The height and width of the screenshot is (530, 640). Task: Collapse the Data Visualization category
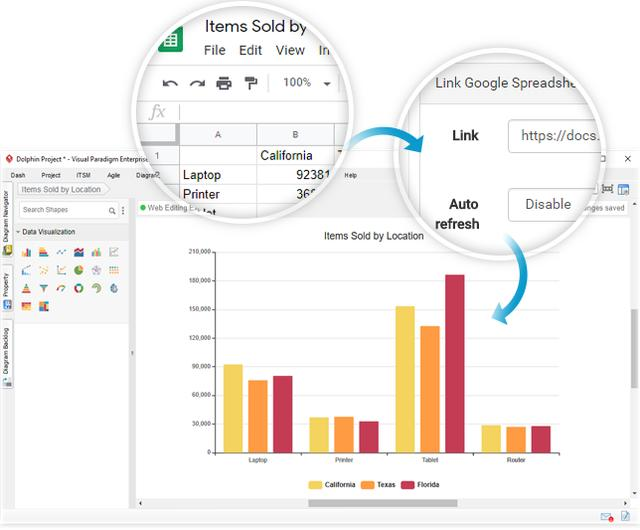[18, 232]
